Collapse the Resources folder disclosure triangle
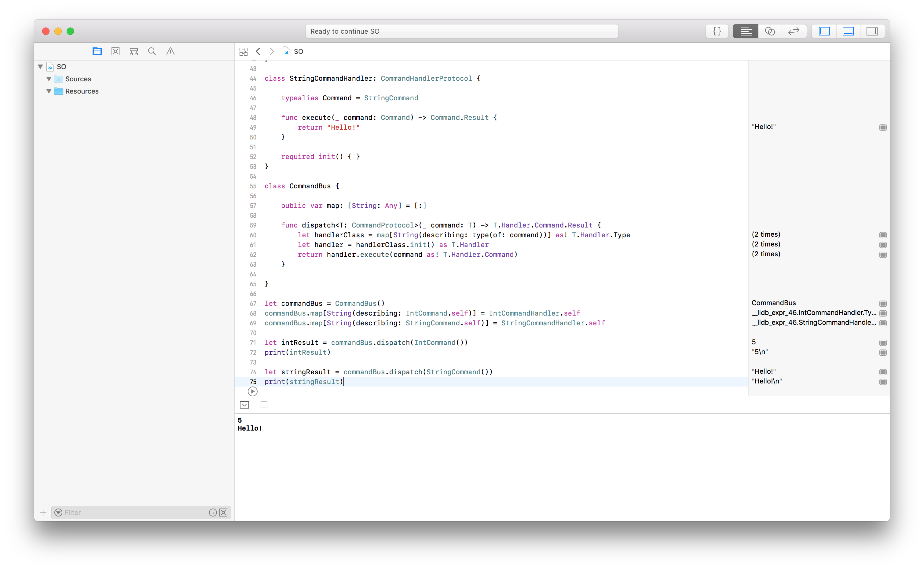The width and height of the screenshot is (924, 570). tap(49, 91)
